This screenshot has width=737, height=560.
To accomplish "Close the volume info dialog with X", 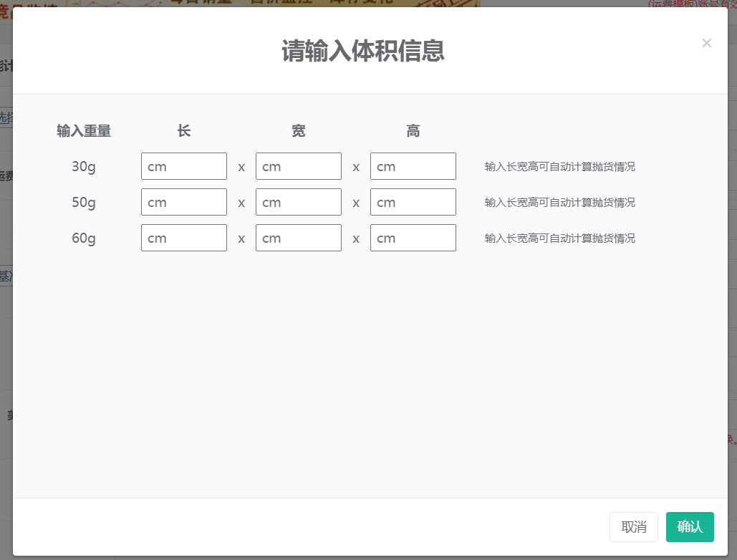I will (x=706, y=43).
